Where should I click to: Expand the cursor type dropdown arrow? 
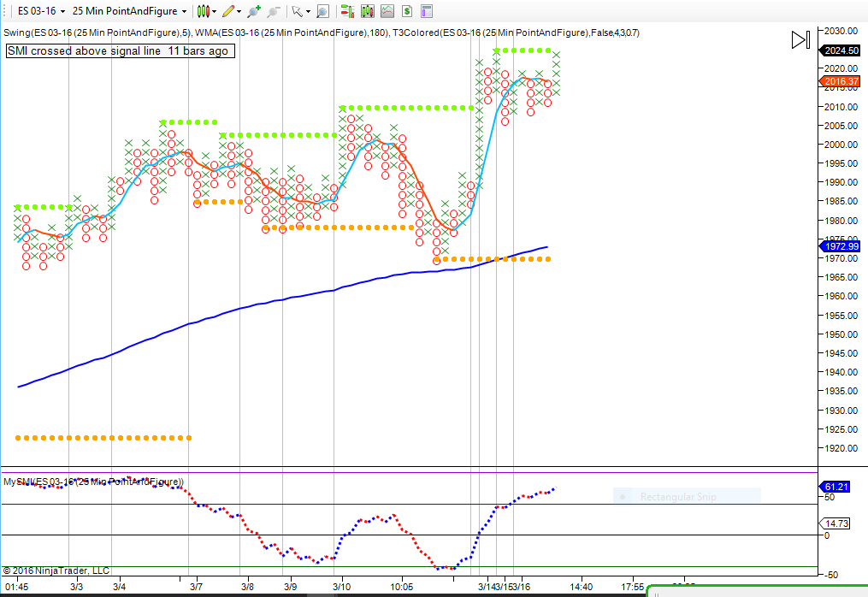[309, 12]
